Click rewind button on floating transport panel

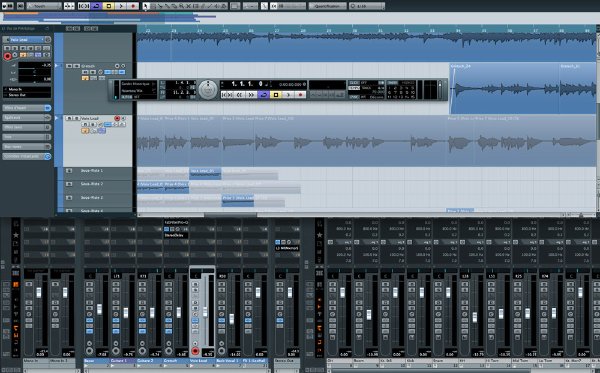(239, 94)
